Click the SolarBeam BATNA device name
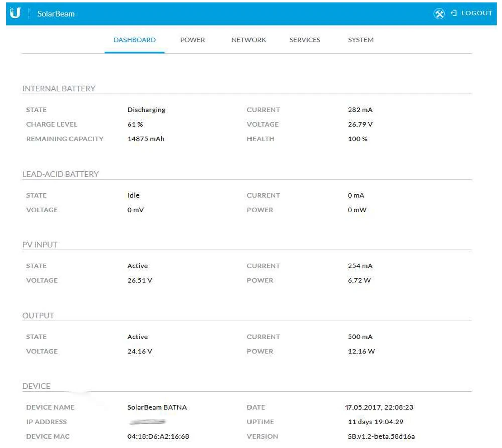 [x=157, y=407]
